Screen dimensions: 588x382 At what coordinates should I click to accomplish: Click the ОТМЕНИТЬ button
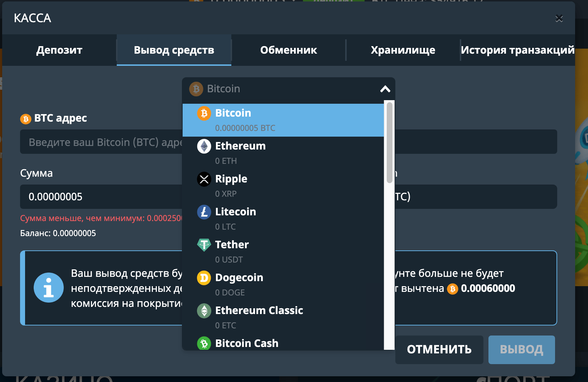pyautogui.click(x=439, y=349)
